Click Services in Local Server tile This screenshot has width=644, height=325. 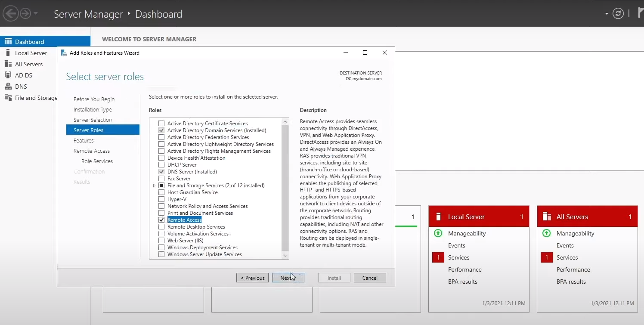click(x=458, y=257)
